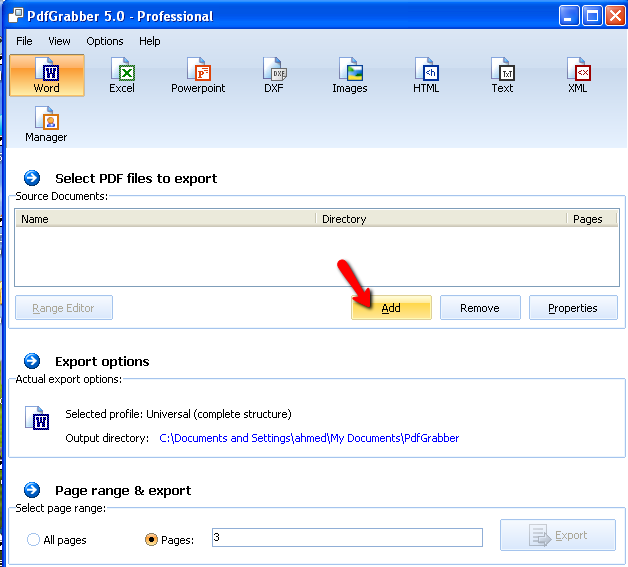The height and width of the screenshot is (567, 628).
Task: Minimize the PdfGrabber window
Action: point(569,16)
